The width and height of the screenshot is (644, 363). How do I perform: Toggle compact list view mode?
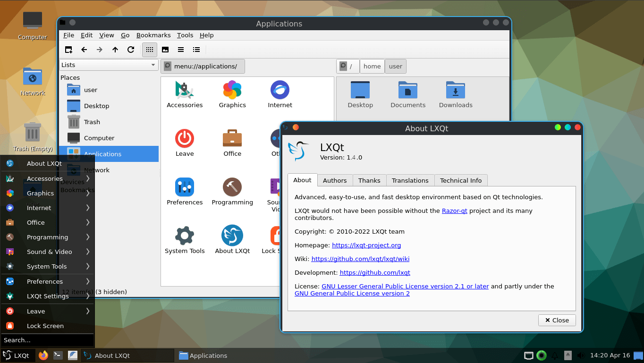point(181,50)
